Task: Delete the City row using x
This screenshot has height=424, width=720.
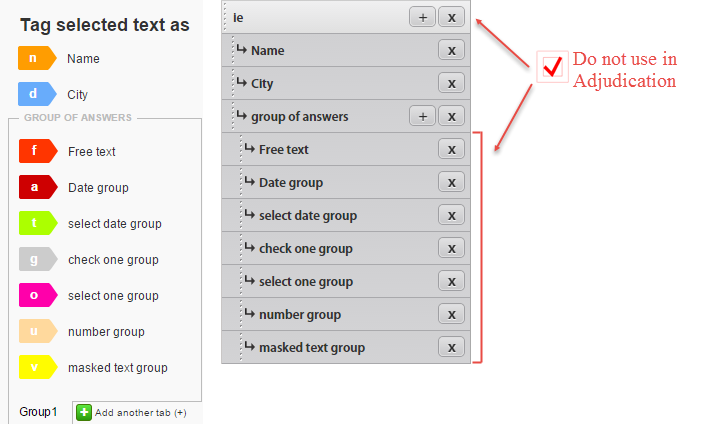Action: [x=451, y=83]
